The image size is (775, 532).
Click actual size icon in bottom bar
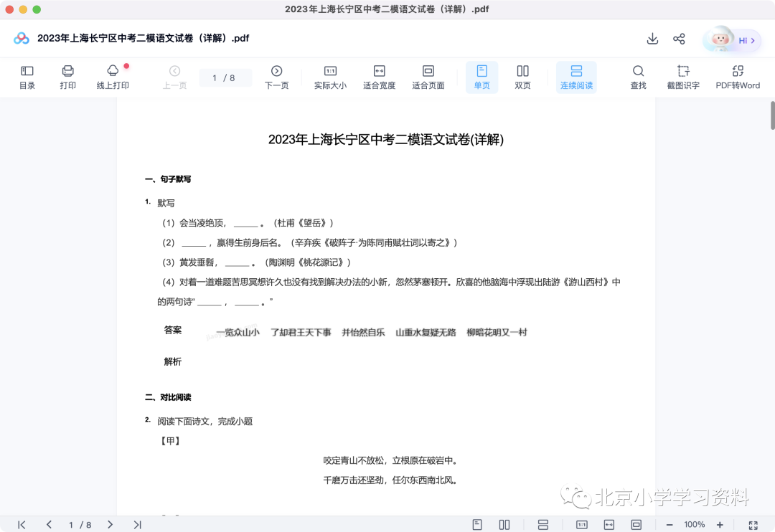pos(582,525)
